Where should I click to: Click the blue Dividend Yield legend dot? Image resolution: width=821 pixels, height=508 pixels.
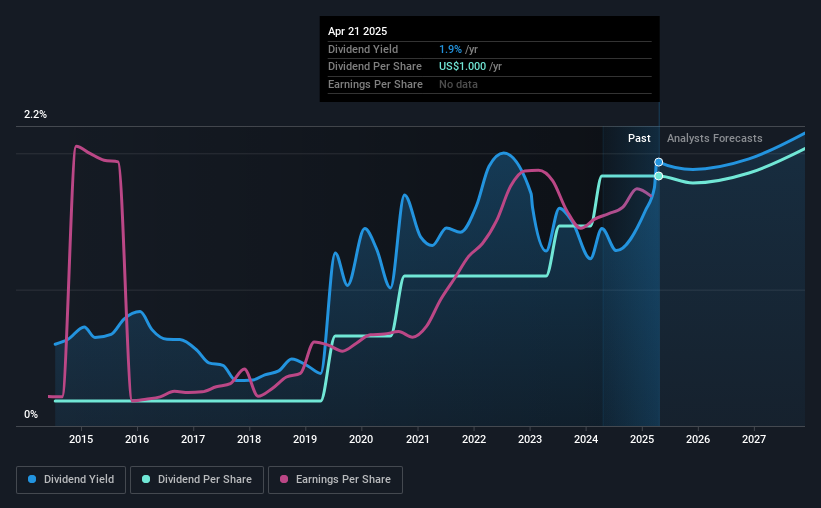(x=32, y=479)
